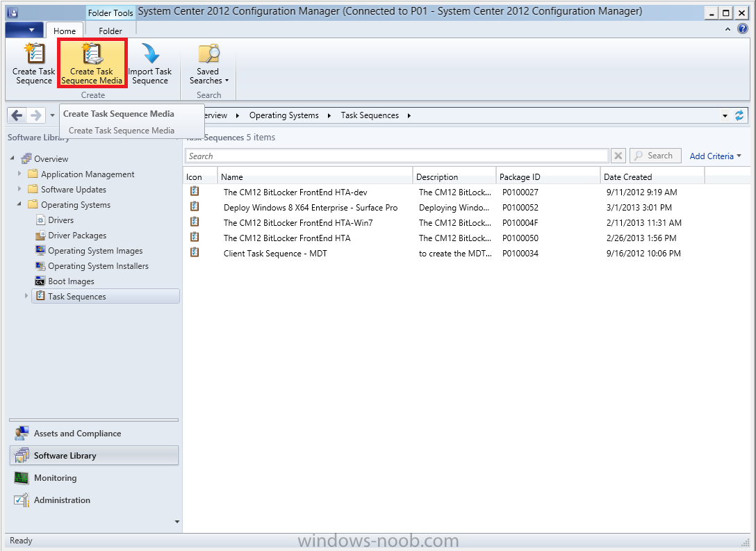Click the back navigation arrow
This screenshot has height=551, width=756.
17,115
